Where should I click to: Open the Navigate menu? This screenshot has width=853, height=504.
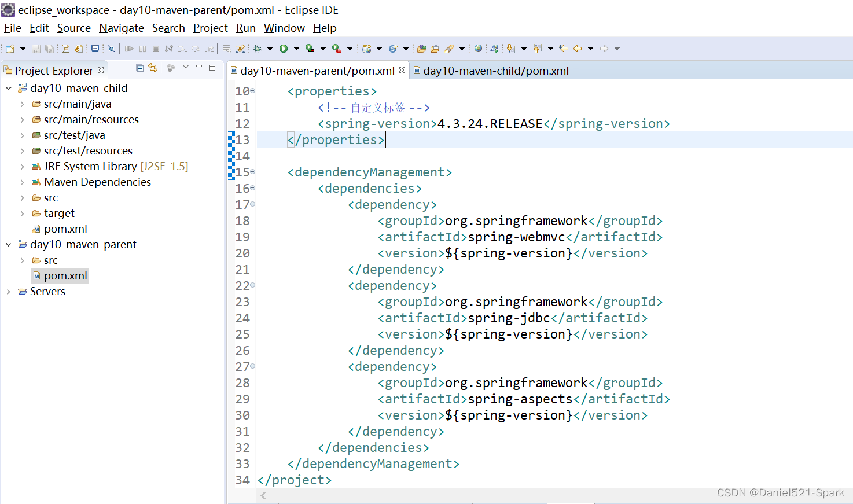(x=122, y=28)
